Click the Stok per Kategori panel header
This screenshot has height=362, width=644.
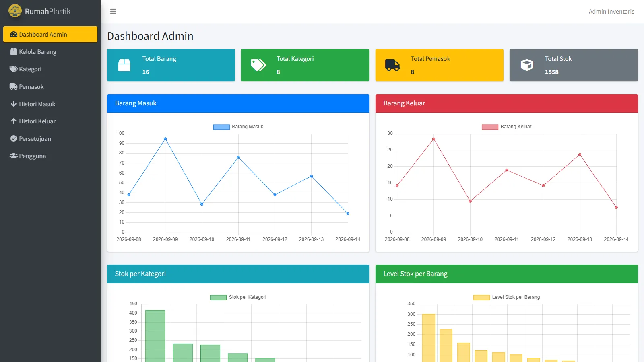[x=238, y=274]
